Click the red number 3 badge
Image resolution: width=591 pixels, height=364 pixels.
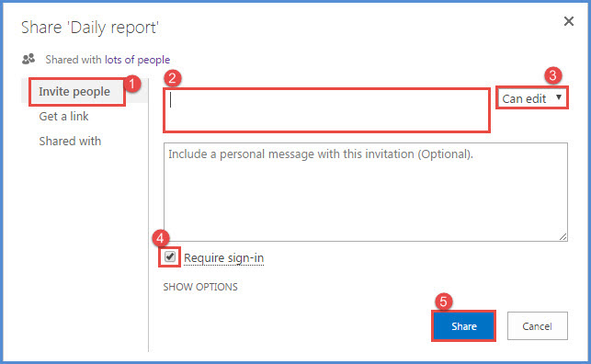click(x=552, y=75)
